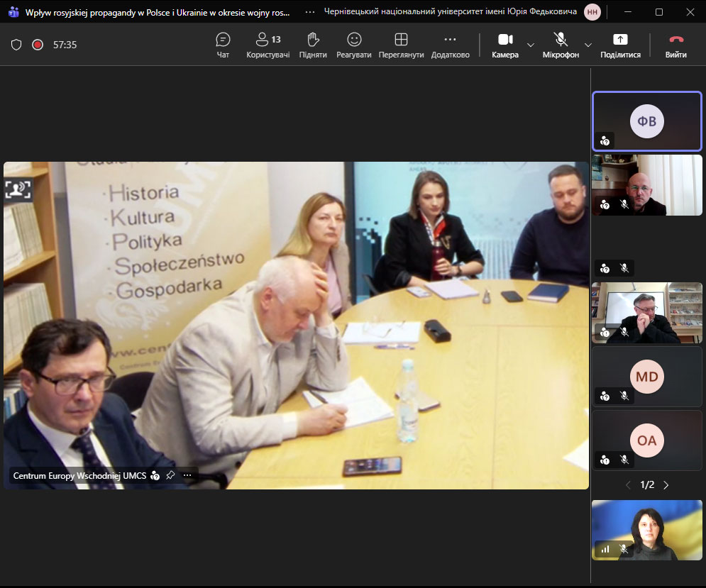This screenshot has width=706, height=588.
Task: Select the ФВ participant tile
Action: coord(646,121)
